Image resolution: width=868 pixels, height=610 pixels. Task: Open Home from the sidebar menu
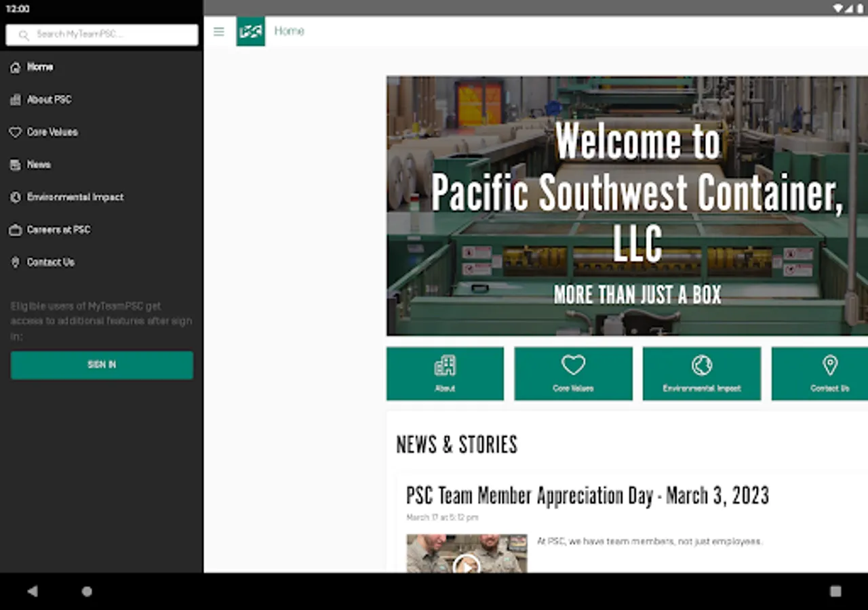[102, 67]
